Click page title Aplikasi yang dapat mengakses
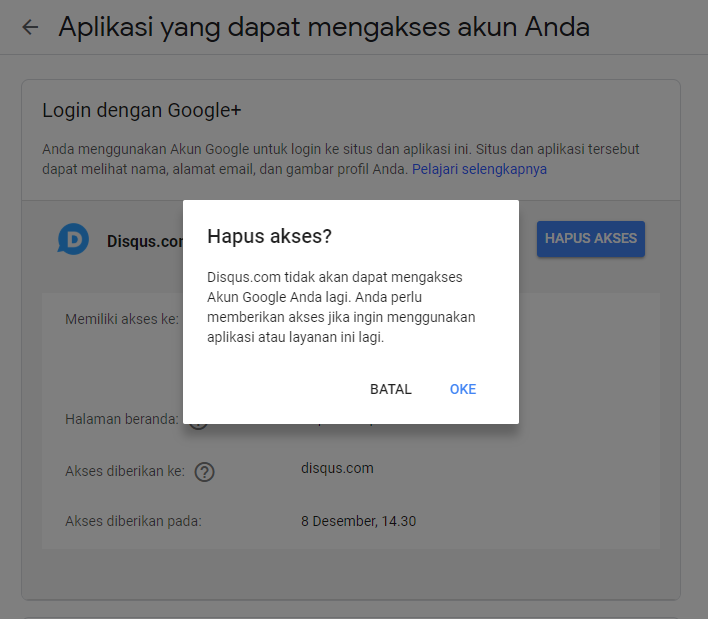708x619 pixels. (324, 27)
